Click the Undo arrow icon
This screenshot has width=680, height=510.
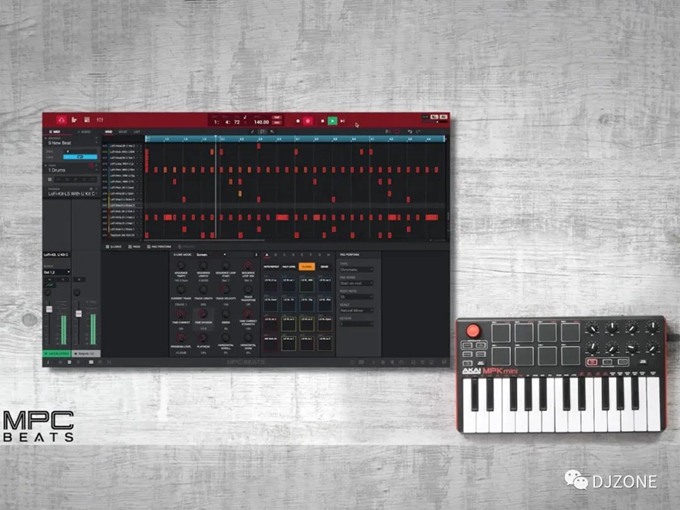click(409, 131)
